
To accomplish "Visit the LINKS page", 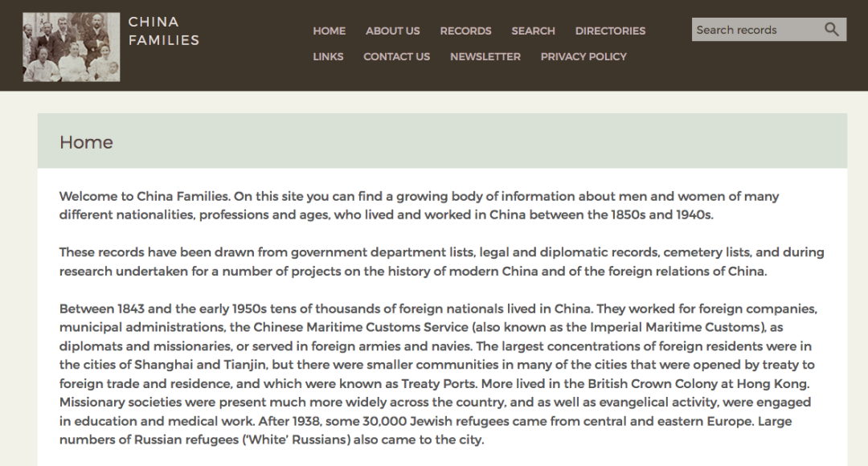I will pos(328,56).
